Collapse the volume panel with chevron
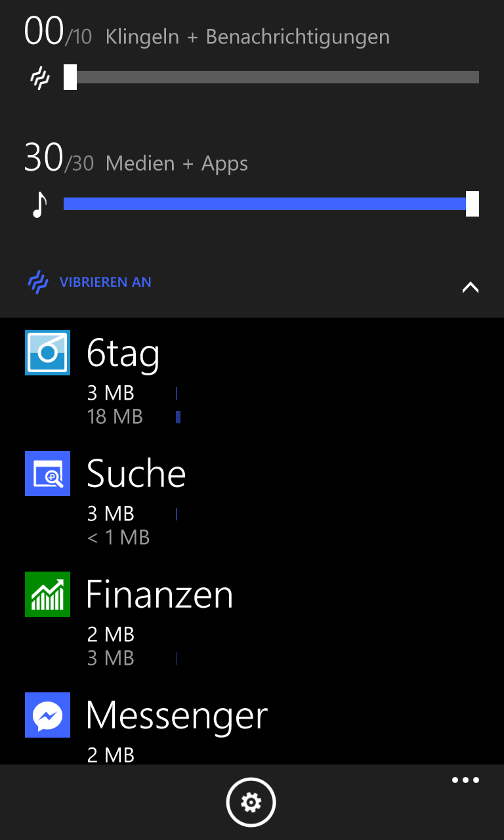504x840 pixels. click(471, 287)
